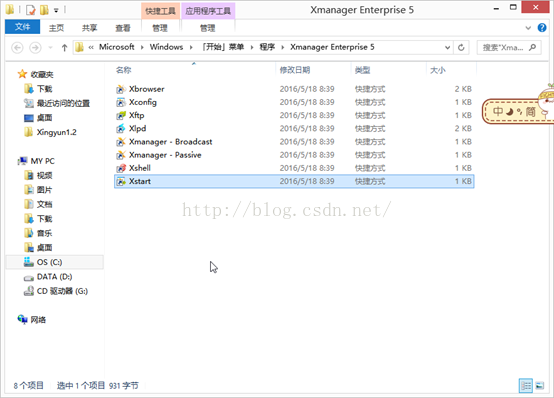Screen dimensions: 554x398
Task: Expand the arrow after Microsoft breadcrumb
Action: point(142,47)
